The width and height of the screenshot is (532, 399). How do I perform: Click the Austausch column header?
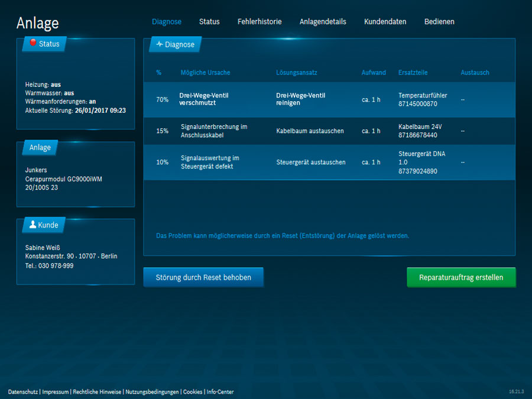point(475,72)
